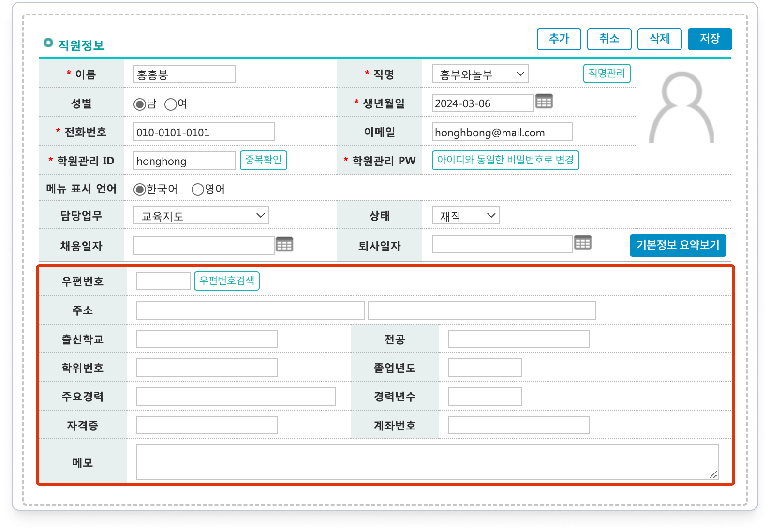Save with the 저장 button

click(710, 39)
